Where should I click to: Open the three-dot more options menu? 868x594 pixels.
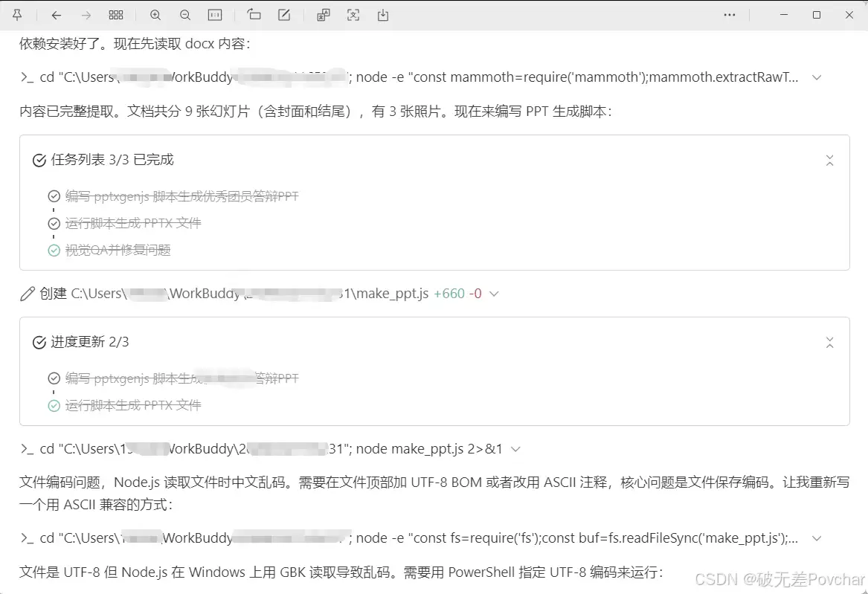(x=730, y=15)
